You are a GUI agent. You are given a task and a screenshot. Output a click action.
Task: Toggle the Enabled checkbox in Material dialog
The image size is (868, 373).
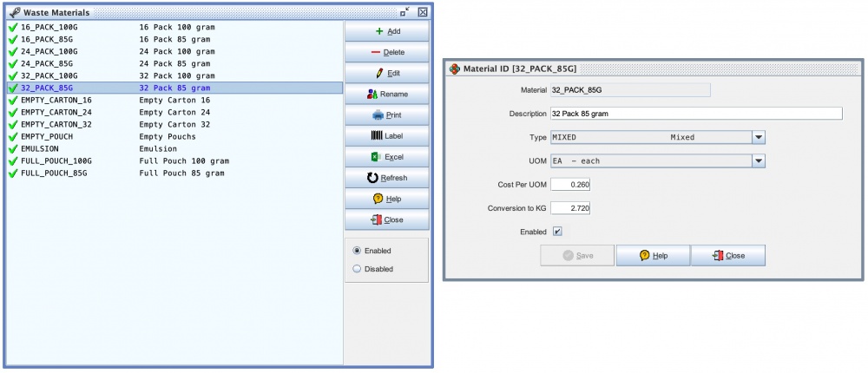pos(557,232)
